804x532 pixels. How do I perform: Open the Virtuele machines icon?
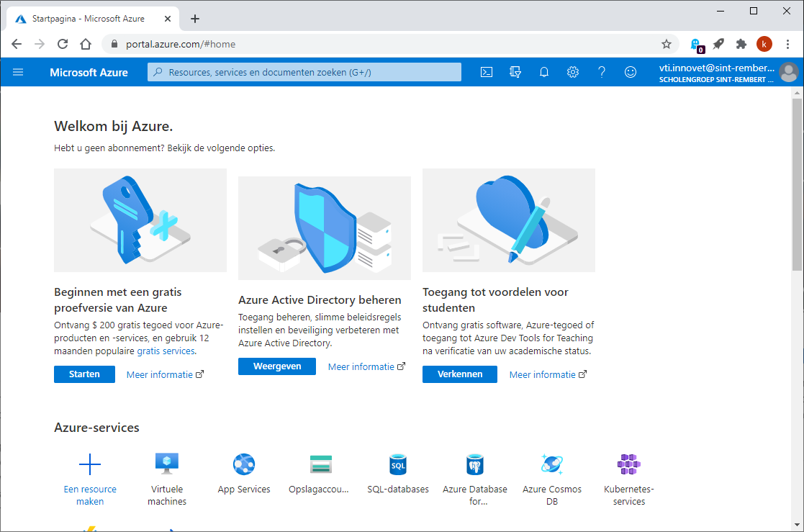pos(167,464)
